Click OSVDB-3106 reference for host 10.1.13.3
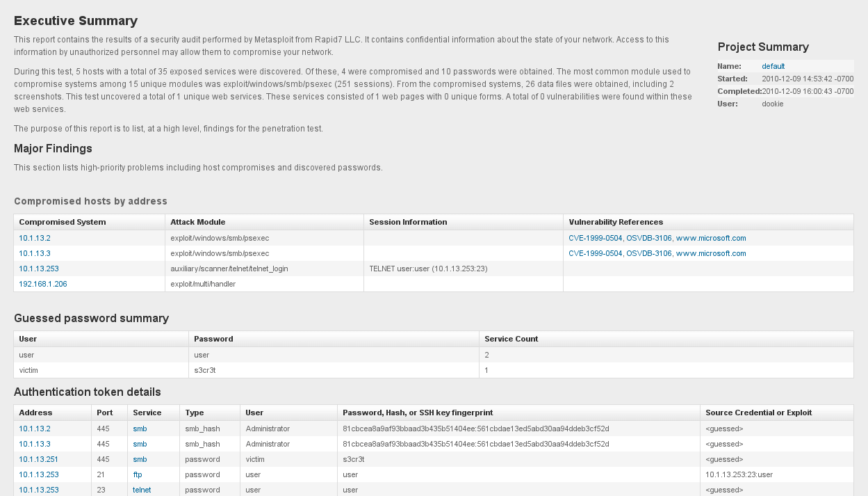The width and height of the screenshot is (868, 496). coord(648,253)
